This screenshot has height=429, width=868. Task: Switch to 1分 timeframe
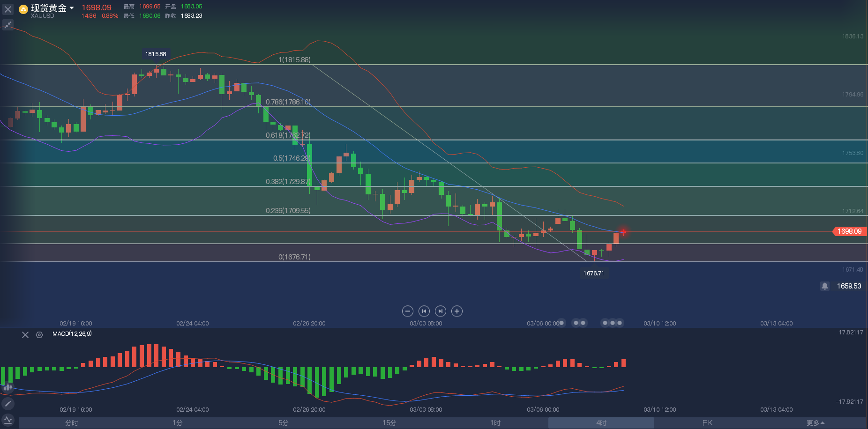178,423
